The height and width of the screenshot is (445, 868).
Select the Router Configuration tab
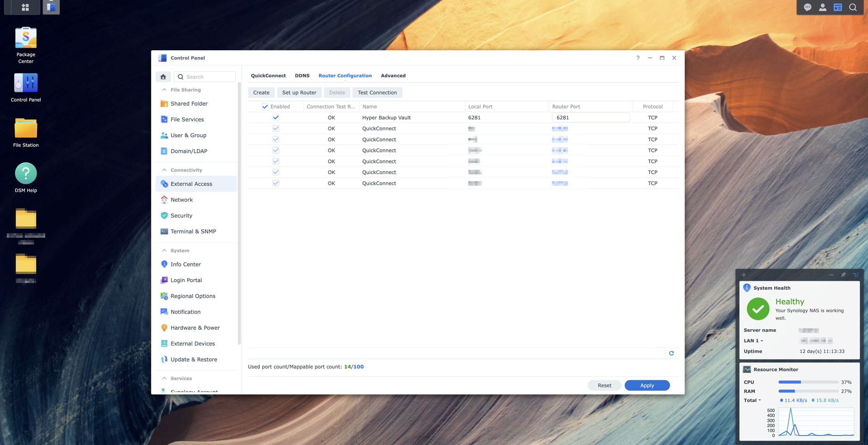click(x=345, y=76)
